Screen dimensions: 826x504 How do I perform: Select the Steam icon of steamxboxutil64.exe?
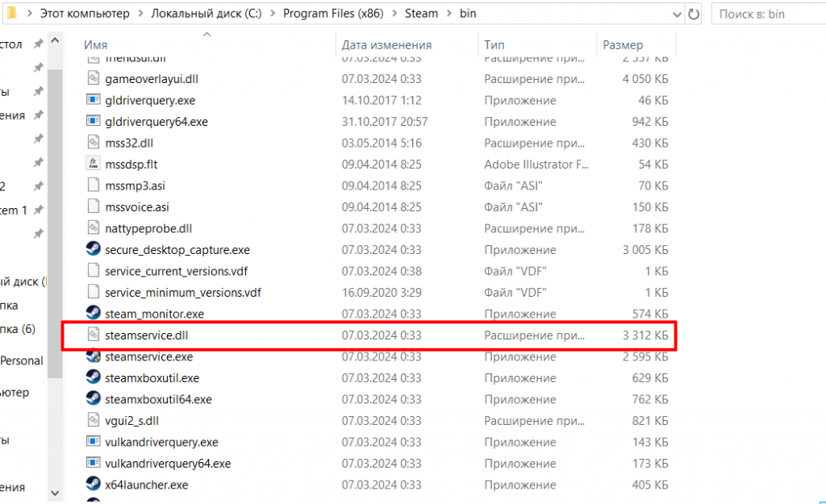(x=94, y=398)
